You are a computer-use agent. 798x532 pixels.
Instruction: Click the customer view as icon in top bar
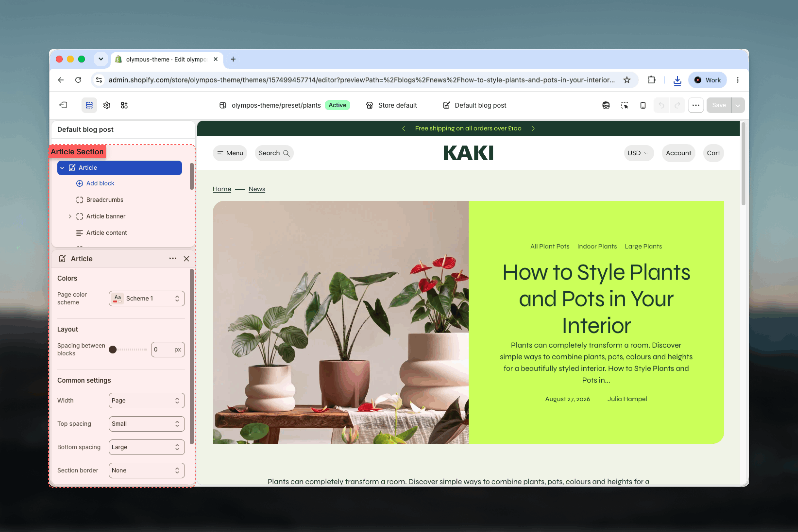point(606,105)
